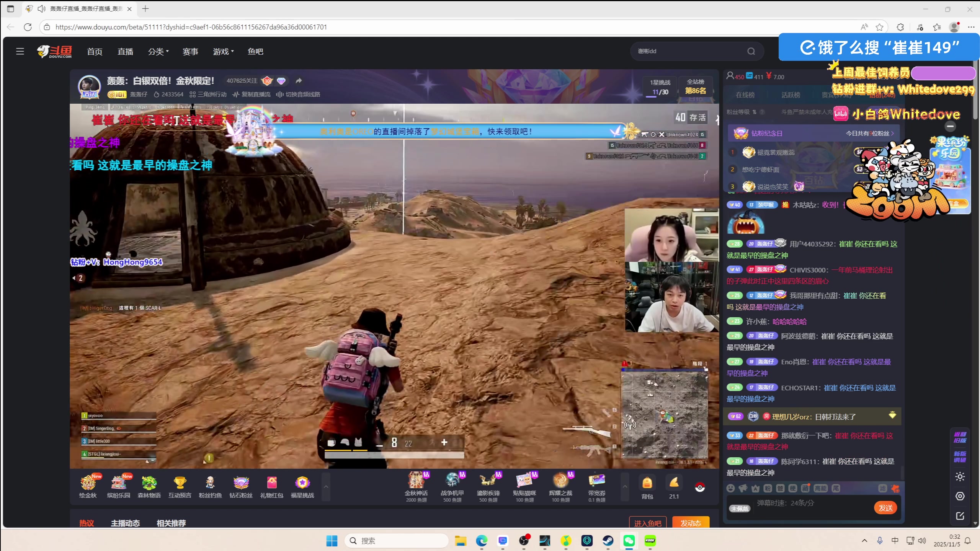Open WeChat from the taskbar
980x551 pixels.
(629, 541)
